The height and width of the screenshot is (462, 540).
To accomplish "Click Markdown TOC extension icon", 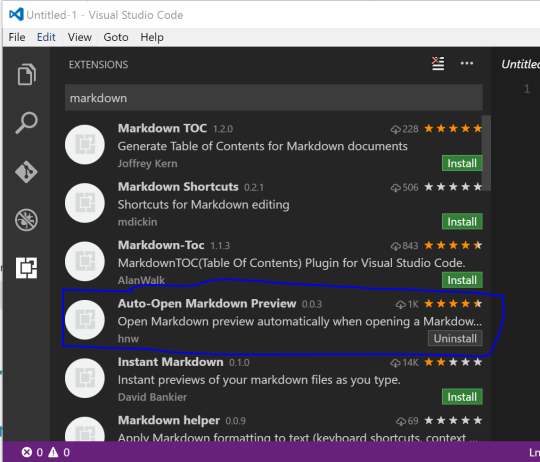I will [x=85, y=145].
